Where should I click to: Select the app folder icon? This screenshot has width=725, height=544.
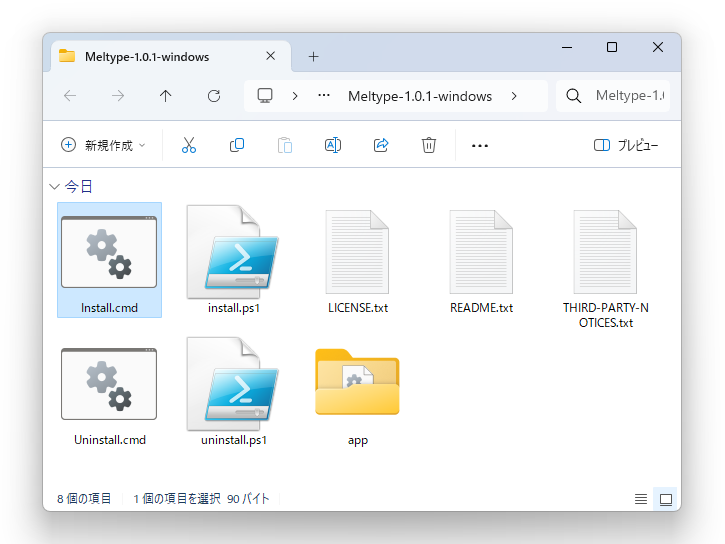tap(357, 382)
